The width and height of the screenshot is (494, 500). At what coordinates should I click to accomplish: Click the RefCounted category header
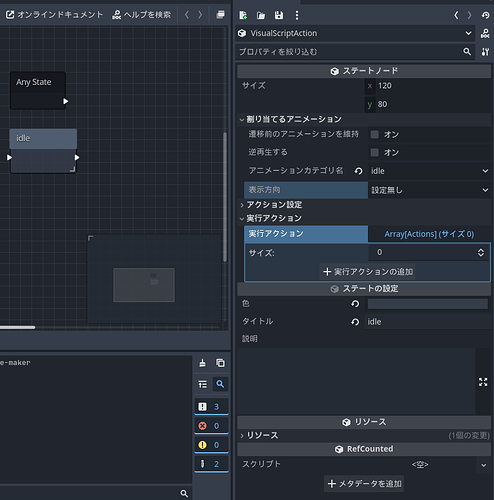pos(364,449)
